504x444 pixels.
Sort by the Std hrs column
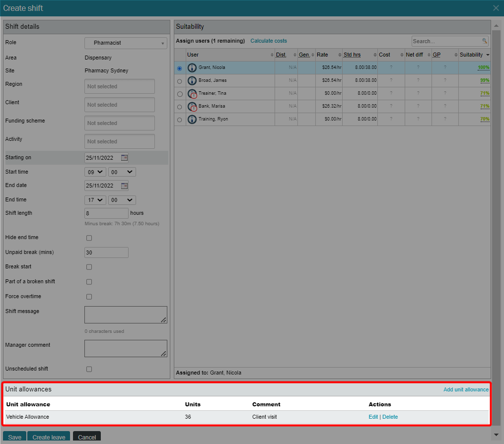click(x=360, y=55)
